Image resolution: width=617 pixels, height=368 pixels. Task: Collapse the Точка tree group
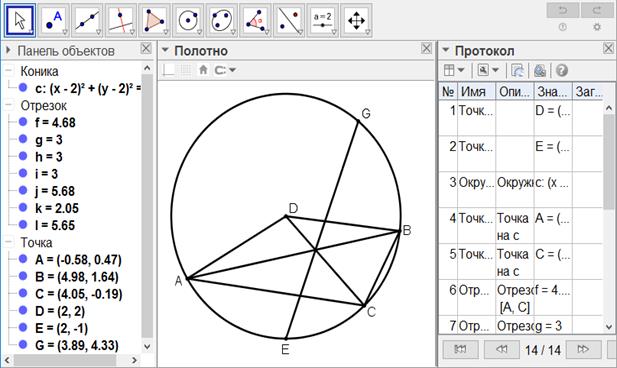click(x=9, y=242)
